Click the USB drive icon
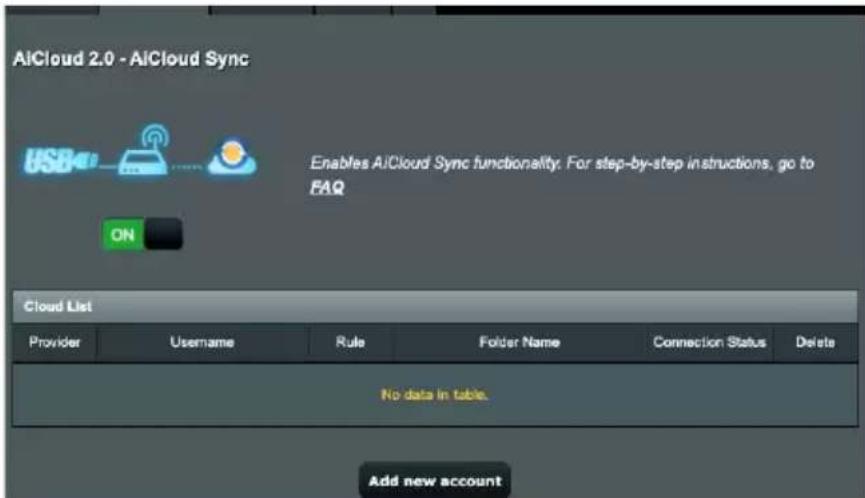The width and height of the screenshot is (865, 498). coord(61,161)
